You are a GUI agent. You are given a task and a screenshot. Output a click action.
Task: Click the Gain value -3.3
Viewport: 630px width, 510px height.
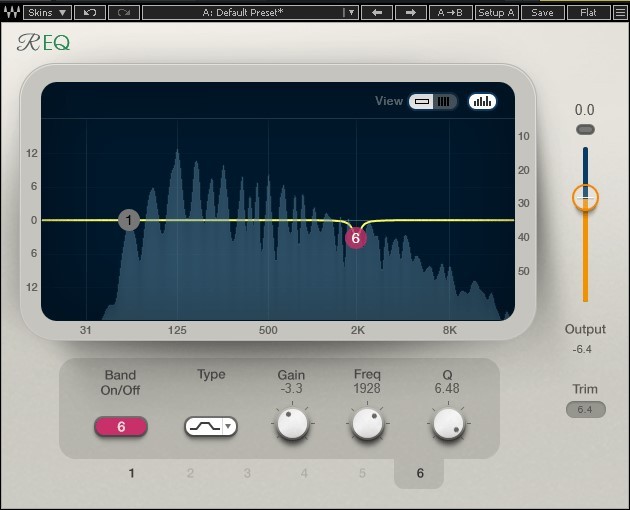click(291, 389)
